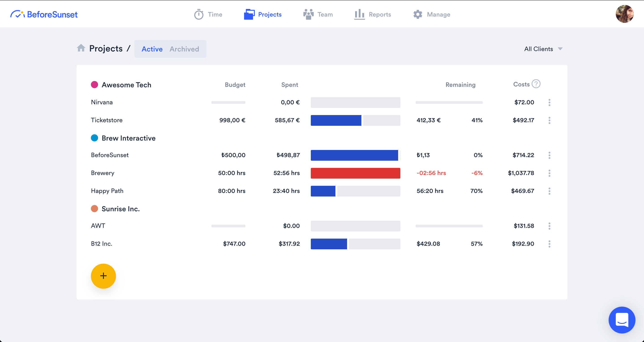Screen dimensions: 644x342
Task: Open the All Clients dropdown
Action: tap(543, 49)
